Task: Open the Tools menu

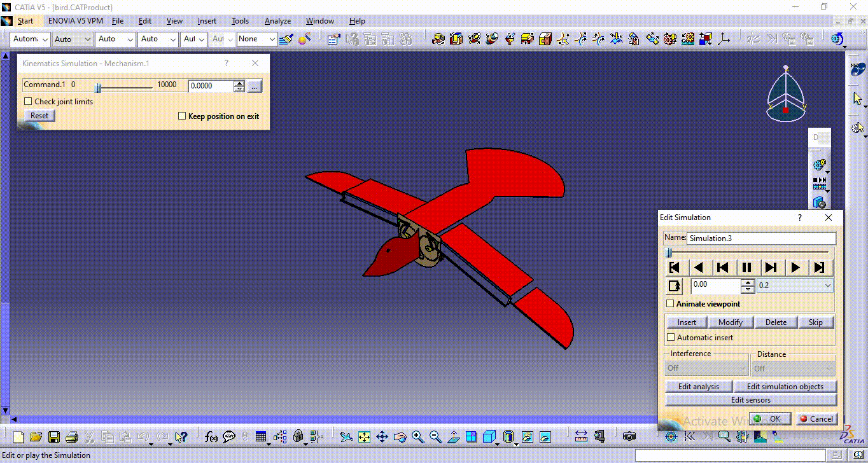Action: pos(240,21)
